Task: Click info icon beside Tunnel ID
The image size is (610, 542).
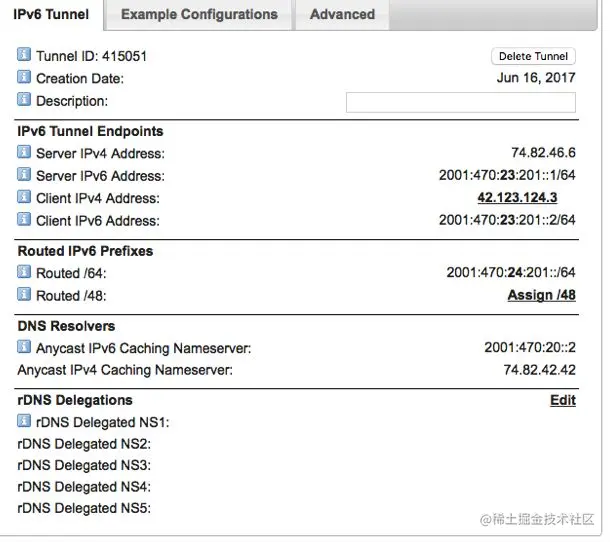Action: tap(24, 55)
